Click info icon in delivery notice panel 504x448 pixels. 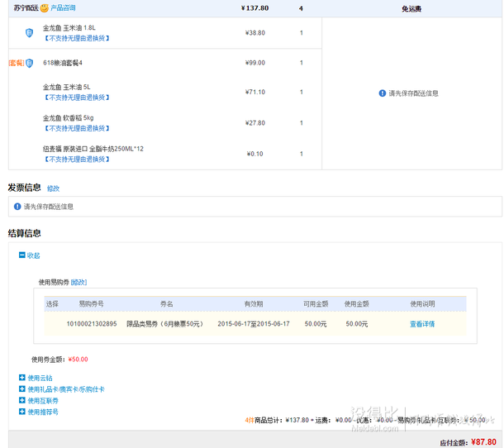point(383,93)
